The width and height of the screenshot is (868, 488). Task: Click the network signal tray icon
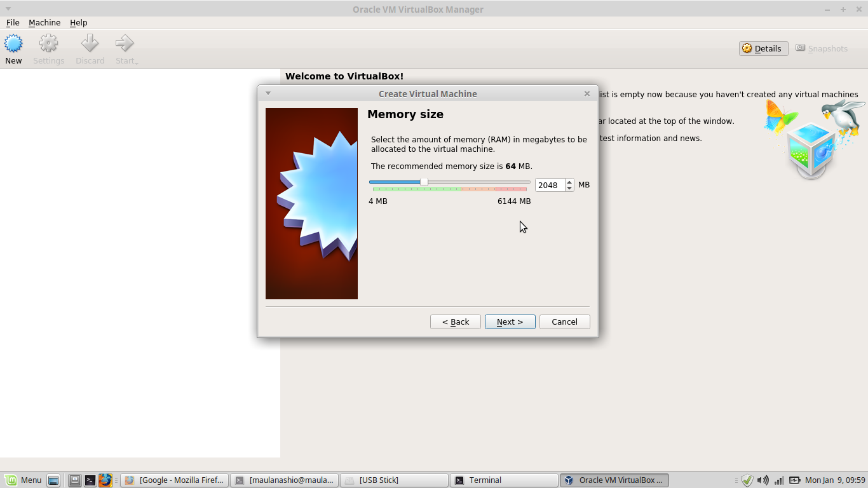[779, 480]
